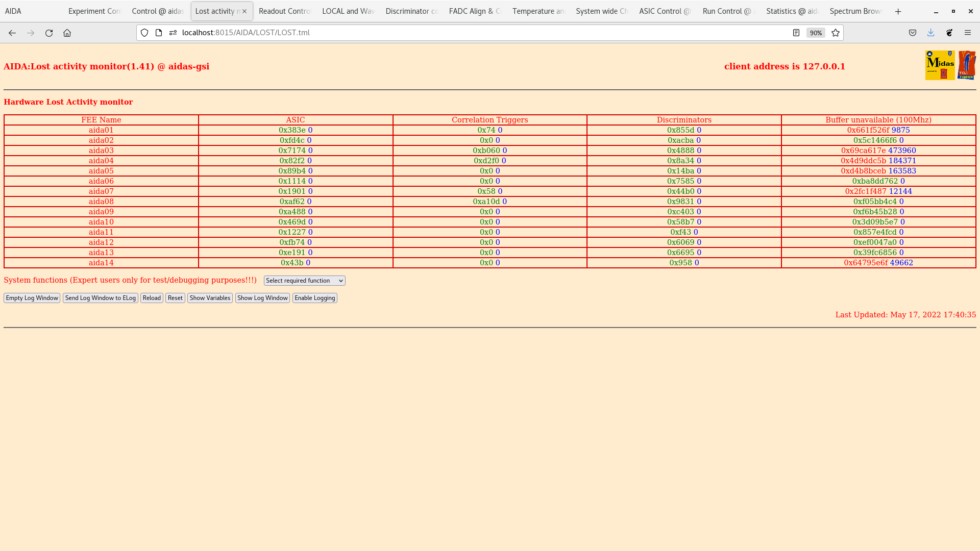Click the shield tracking protection icon

[x=144, y=33]
